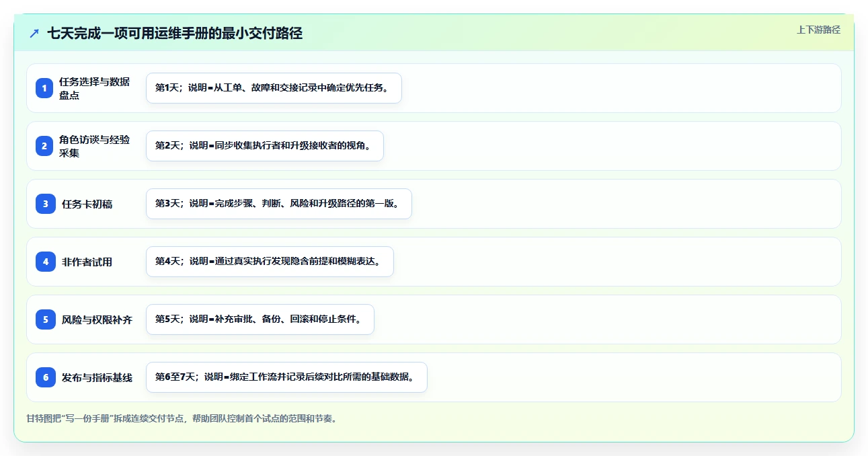This screenshot has width=868, height=456.
Task: Select the step 5 number badge
Action: pyautogui.click(x=46, y=319)
